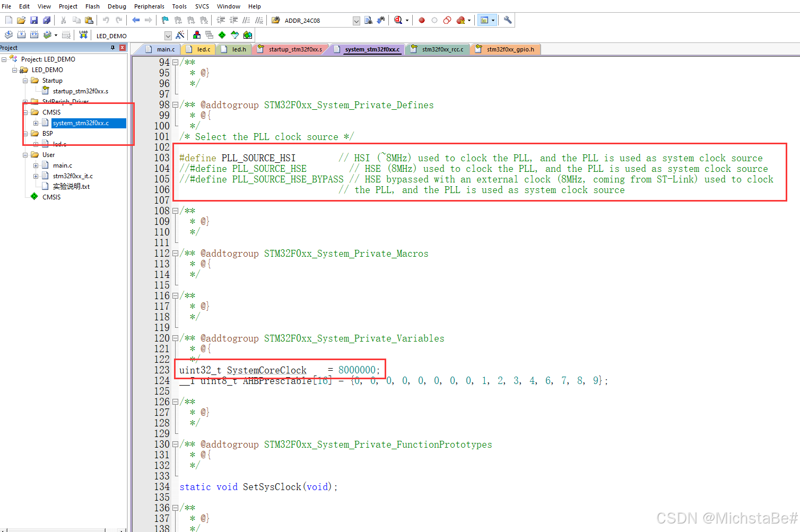
Task: Open the LED_DEMO target selection dropdown
Action: point(168,35)
